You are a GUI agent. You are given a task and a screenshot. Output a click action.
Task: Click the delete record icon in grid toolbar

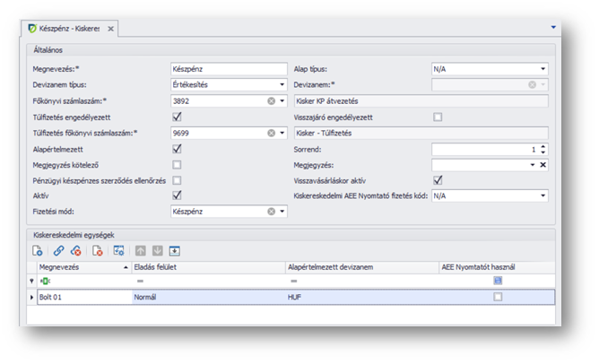click(x=98, y=250)
